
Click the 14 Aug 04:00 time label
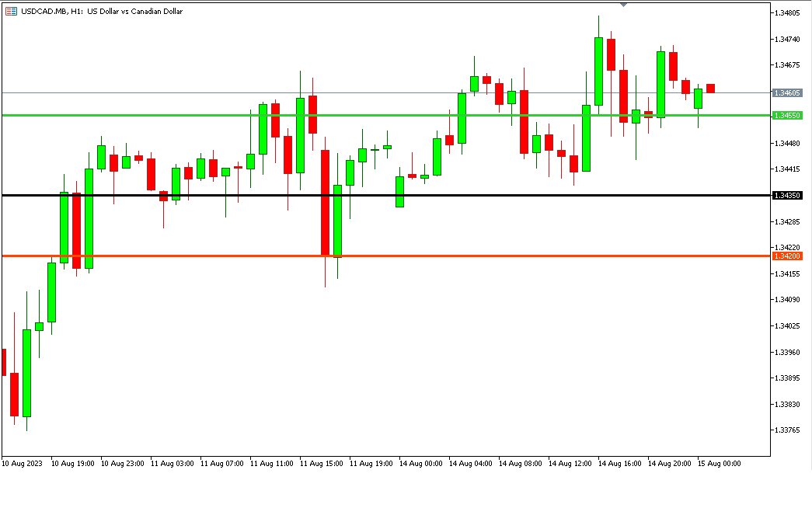click(x=470, y=464)
